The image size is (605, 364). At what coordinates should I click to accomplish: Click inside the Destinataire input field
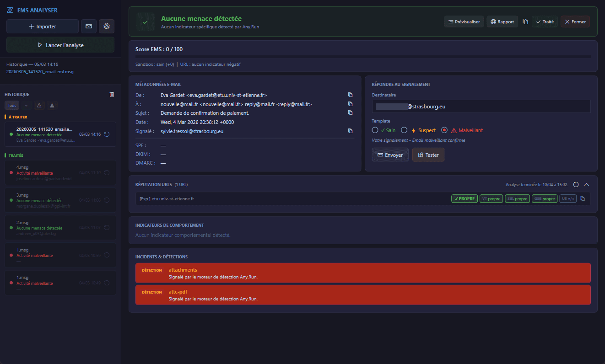(481, 106)
